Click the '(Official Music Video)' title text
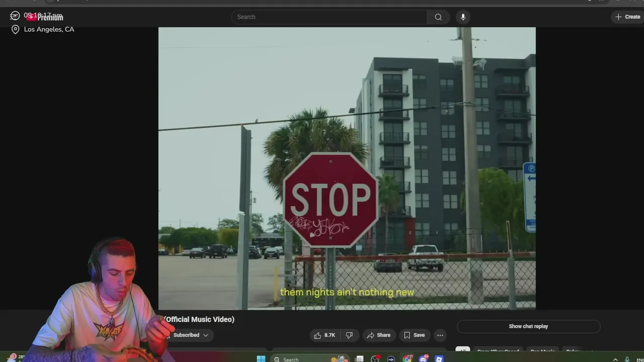The height and width of the screenshot is (362, 644). 199,319
